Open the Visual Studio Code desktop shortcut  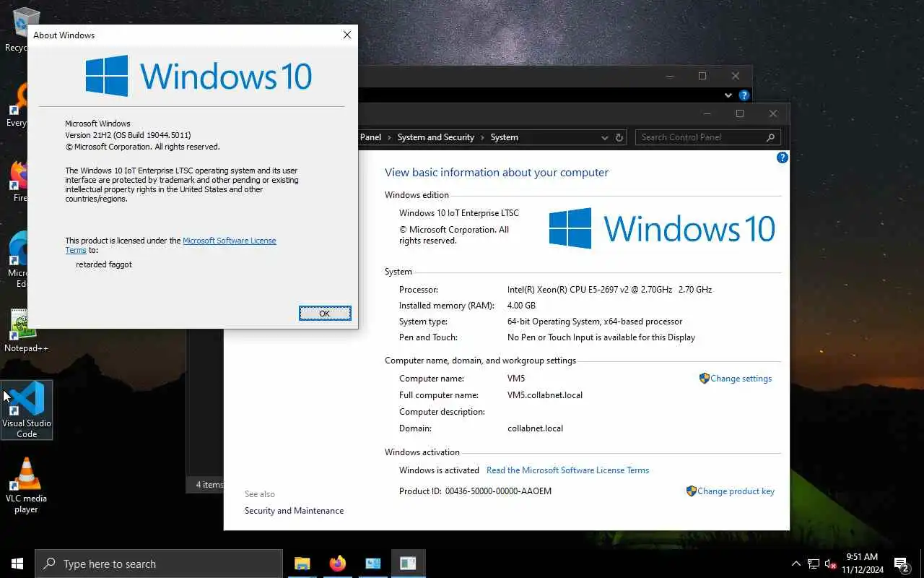(27, 410)
